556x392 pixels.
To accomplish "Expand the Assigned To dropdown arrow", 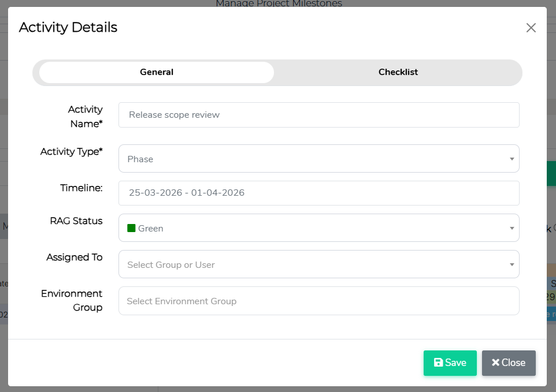I will point(511,264).
